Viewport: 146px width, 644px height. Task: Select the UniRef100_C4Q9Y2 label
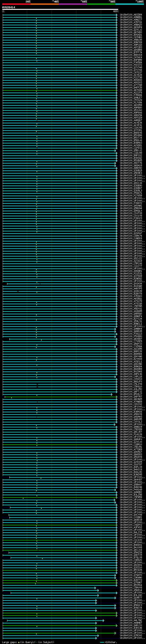click(131, 525)
